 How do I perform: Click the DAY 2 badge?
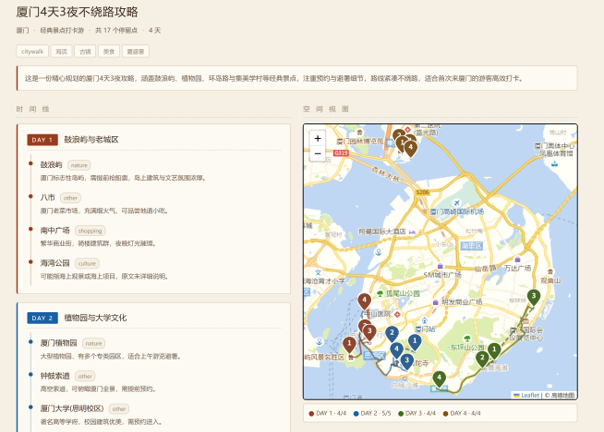[x=42, y=318]
